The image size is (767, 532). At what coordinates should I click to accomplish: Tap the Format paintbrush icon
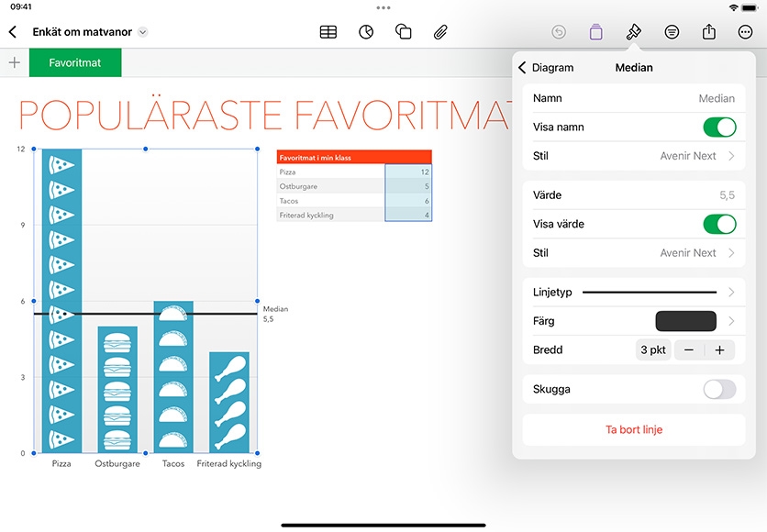[x=633, y=32]
